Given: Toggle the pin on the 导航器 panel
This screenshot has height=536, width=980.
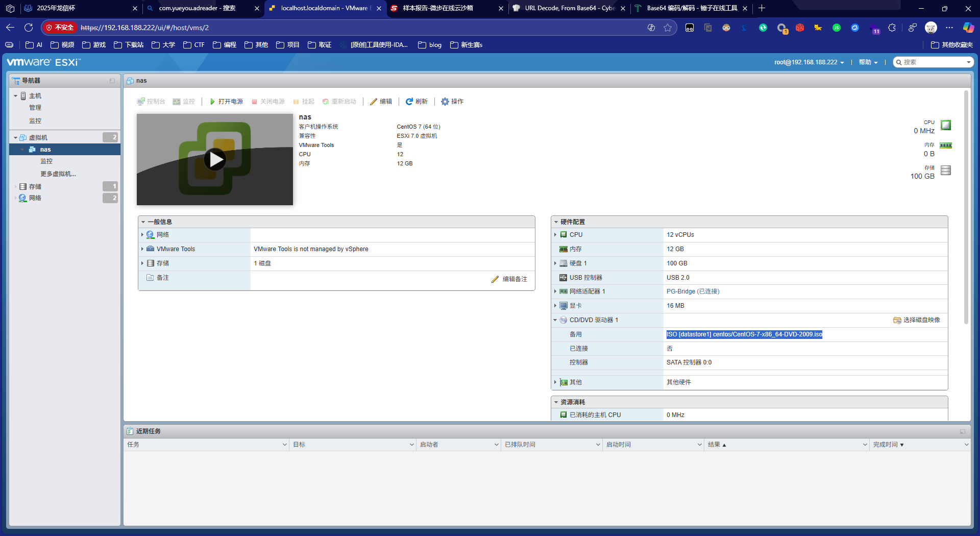Looking at the screenshot, I should pyautogui.click(x=112, y=81).
